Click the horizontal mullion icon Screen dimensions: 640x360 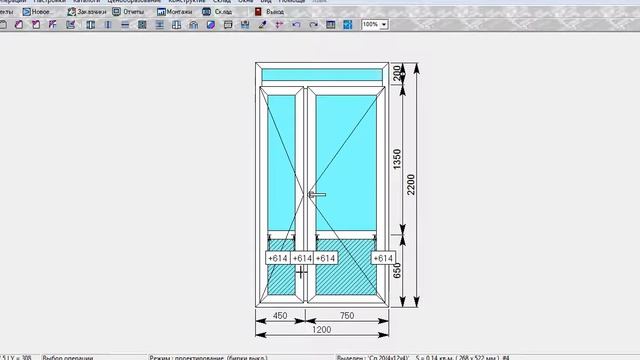coord(125,25)
